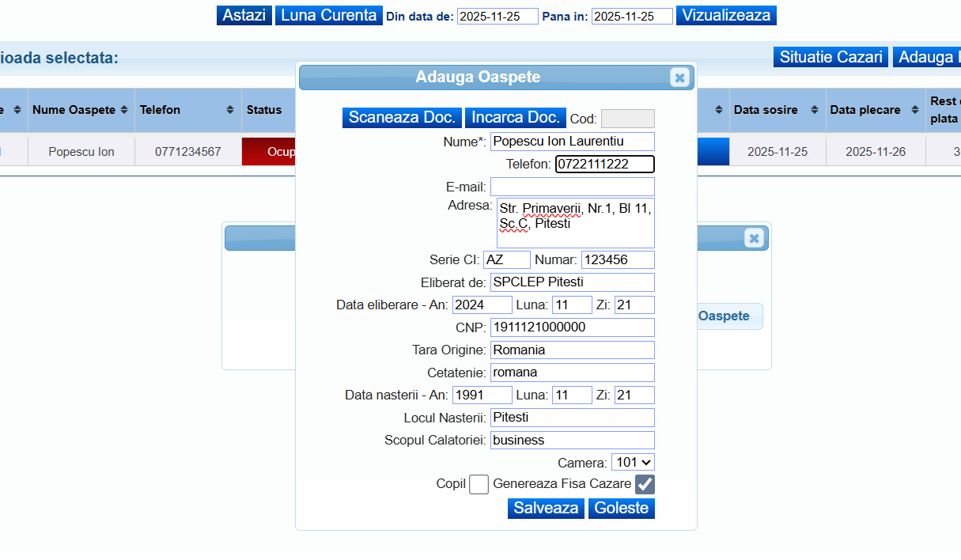Clear the form using Goleste
This screenshot has width=961, height=560.
coord(621,508)
